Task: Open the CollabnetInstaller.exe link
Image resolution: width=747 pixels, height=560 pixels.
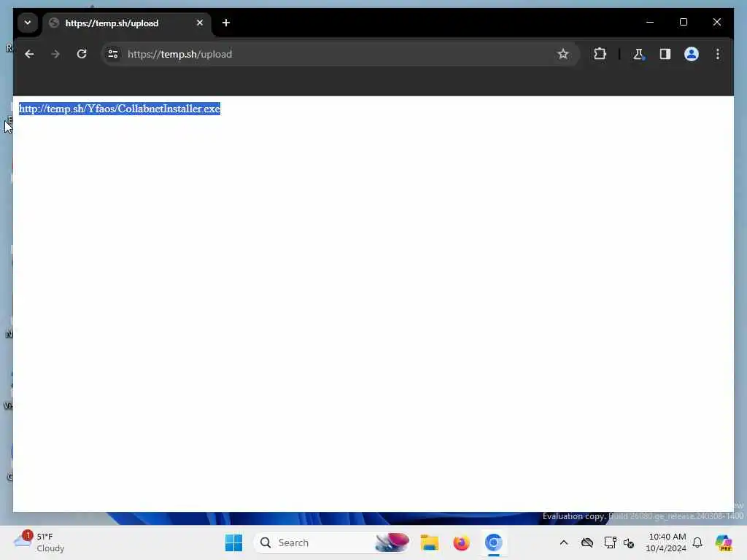Action: click(119, 109)
